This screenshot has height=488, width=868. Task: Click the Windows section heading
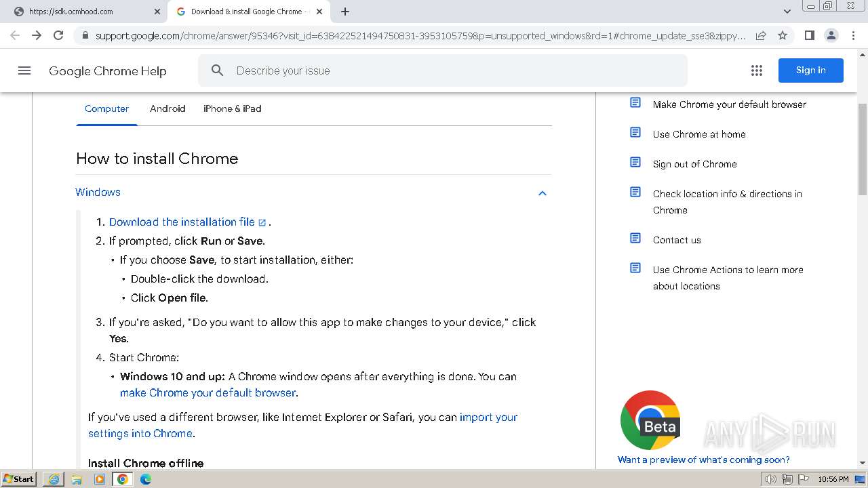98,192
